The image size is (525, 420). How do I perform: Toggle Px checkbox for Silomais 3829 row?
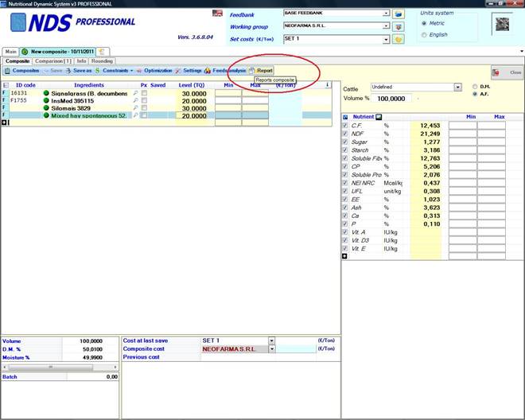pos(144,108)
